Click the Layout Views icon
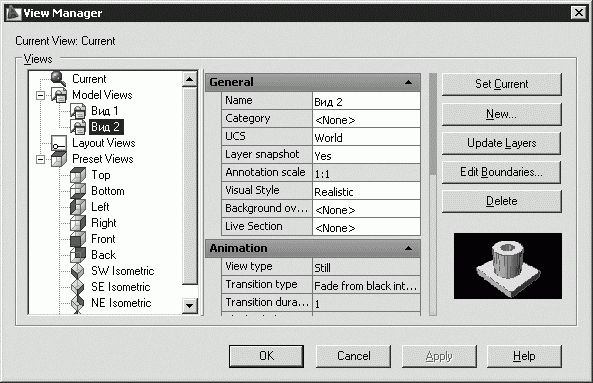 59,143
